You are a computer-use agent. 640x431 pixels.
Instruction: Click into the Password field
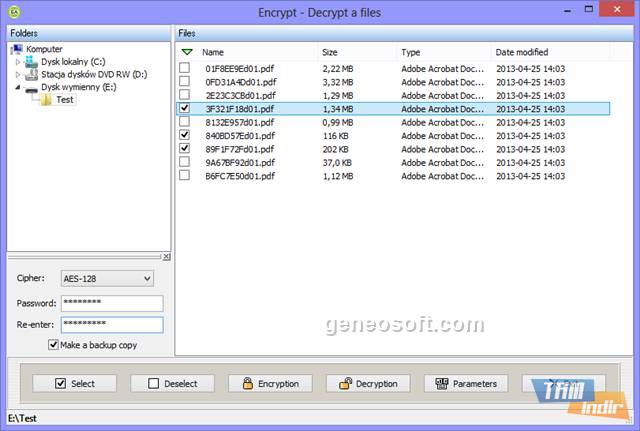pyautogui.click(x=110, y=303)
